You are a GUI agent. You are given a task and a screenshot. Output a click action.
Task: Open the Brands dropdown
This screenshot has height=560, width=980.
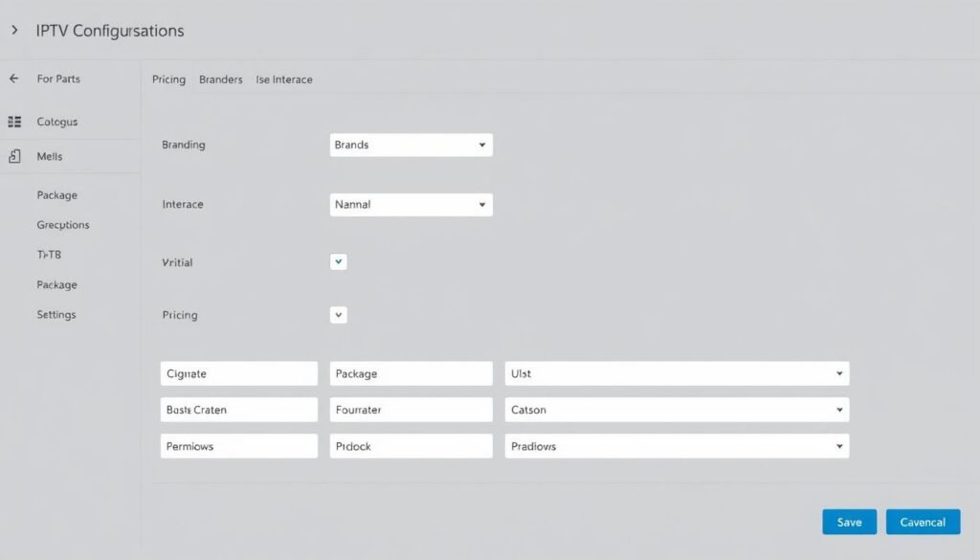pyautogui.click(x=411, y=146)
